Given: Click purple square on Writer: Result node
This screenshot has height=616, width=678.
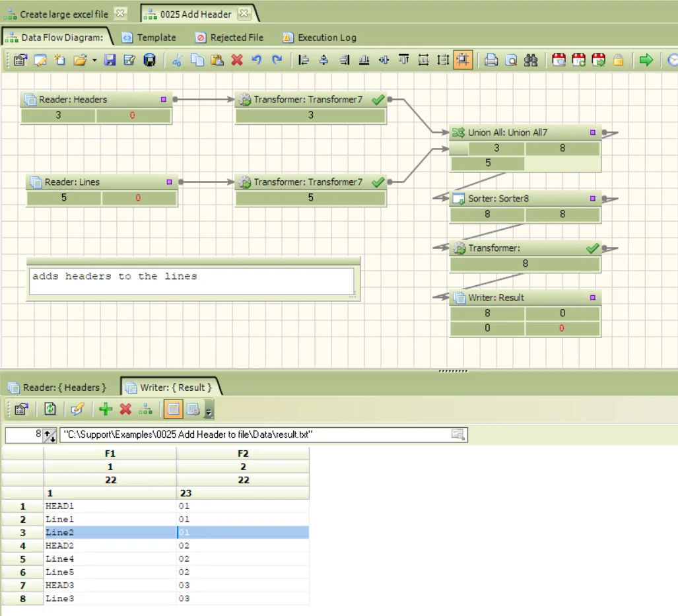Looking at the screenshot, I should [x=593, y=298].
